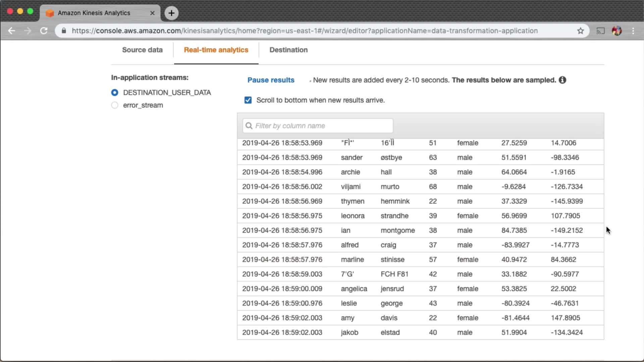The width and height of the screenshot is (644, 362).
Task: Click the padlock site info icon
Action: [64, 31]
